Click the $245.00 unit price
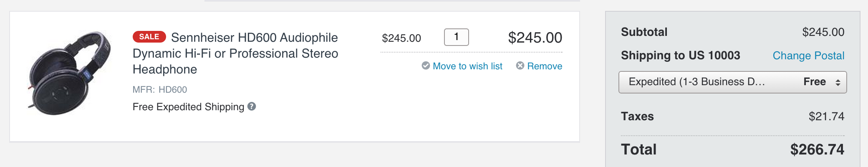This screenshot has width=868, height=167. [401, 38]
